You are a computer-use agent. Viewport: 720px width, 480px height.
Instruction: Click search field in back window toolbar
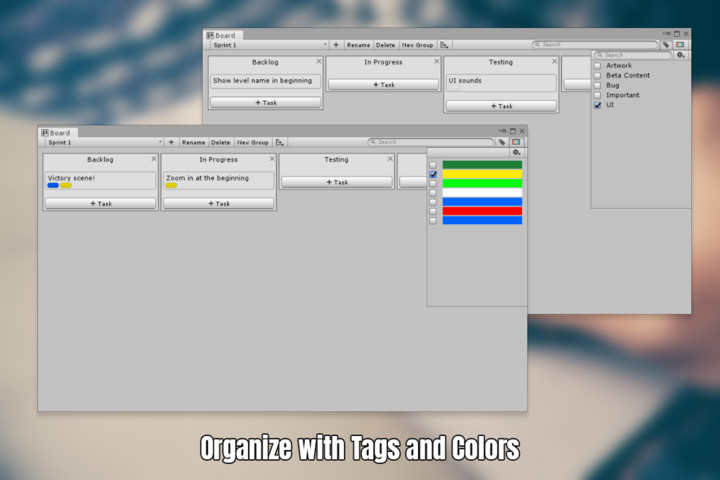pyautogui.click(x=595, y=45)
